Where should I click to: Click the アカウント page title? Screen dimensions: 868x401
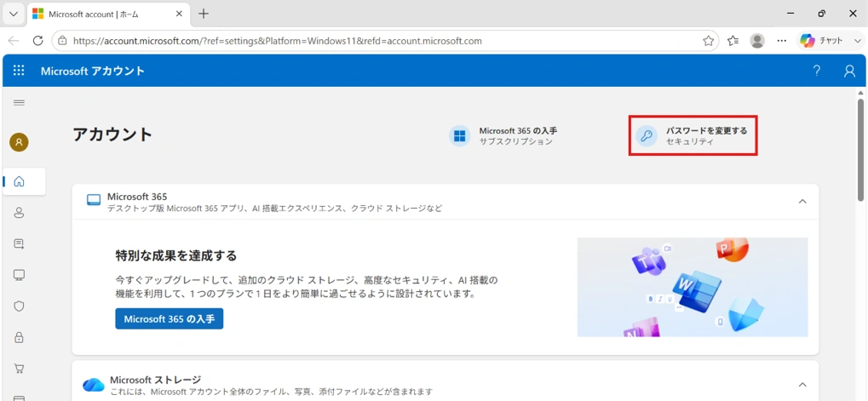(112, 135)
